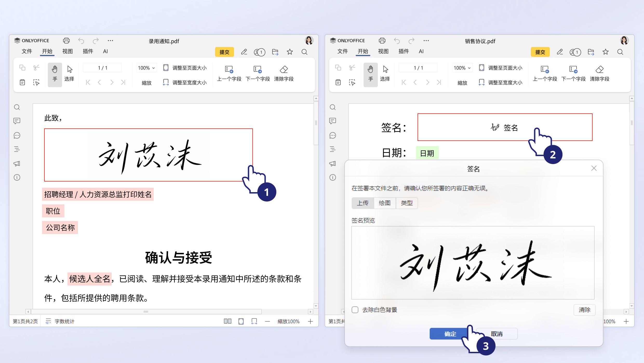Screen dimensions: 644x363
Task: Open favorites star in 录用通知.pdf window
Action: [290, 52]
